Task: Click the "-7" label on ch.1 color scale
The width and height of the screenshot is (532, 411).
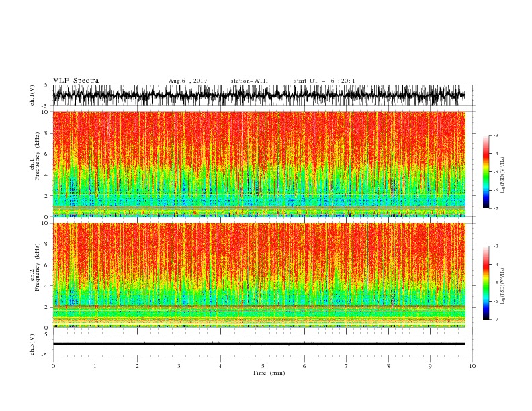Action: point(495,208)
